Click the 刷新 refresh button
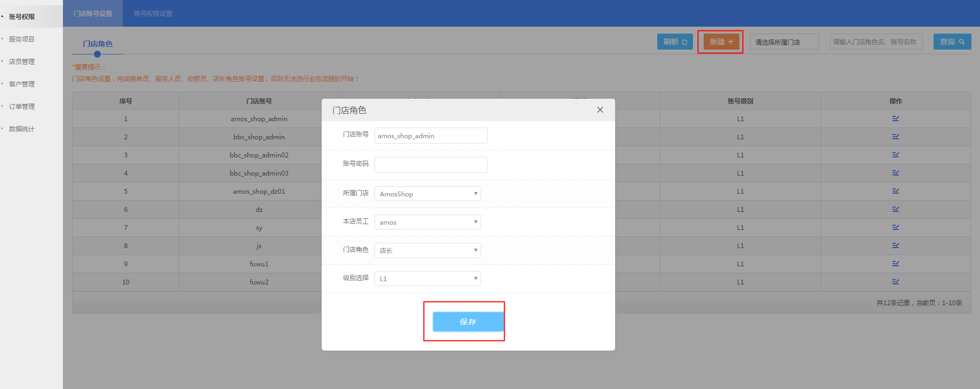This screenshot has height=389, width=980. tap(675, 42)
